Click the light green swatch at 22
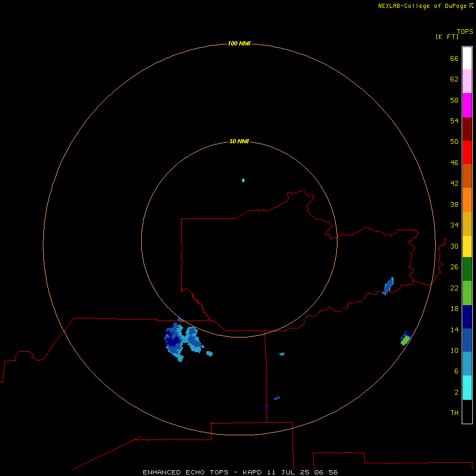The width and height of the screenshot is (476, 476). click(x=467, y=293)
